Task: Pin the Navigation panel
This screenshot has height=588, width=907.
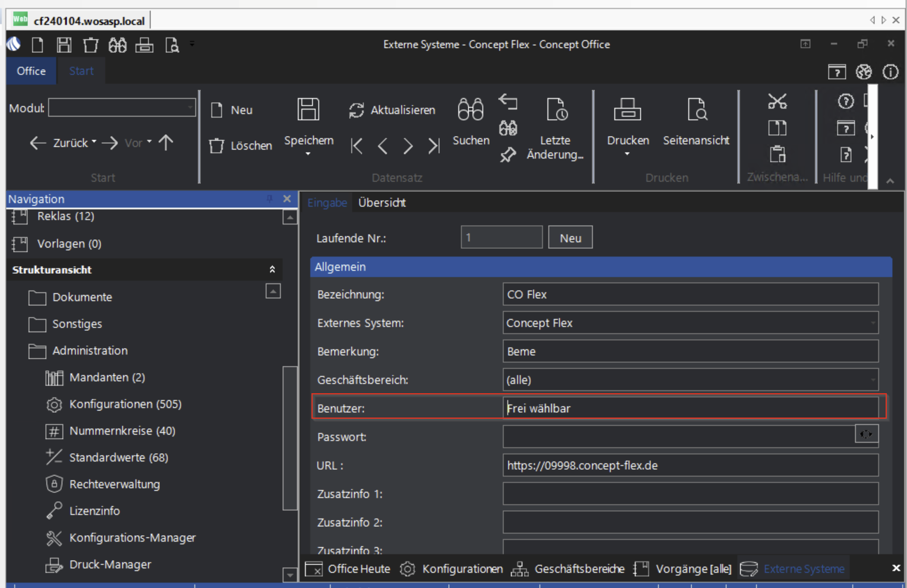Action: [269, 199]
